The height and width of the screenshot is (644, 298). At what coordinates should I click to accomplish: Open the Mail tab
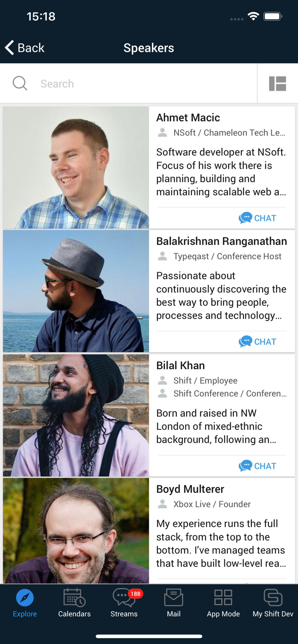[x=174, y=603]
